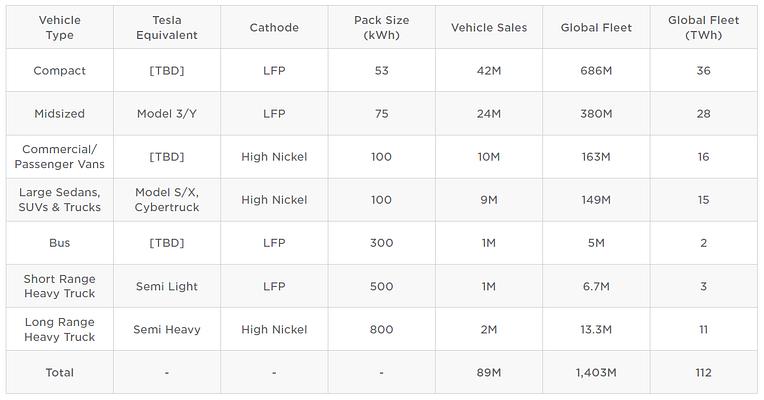Select the "Tesla Equivalent" header cell

pyautogui.click(x=167, y=27)
